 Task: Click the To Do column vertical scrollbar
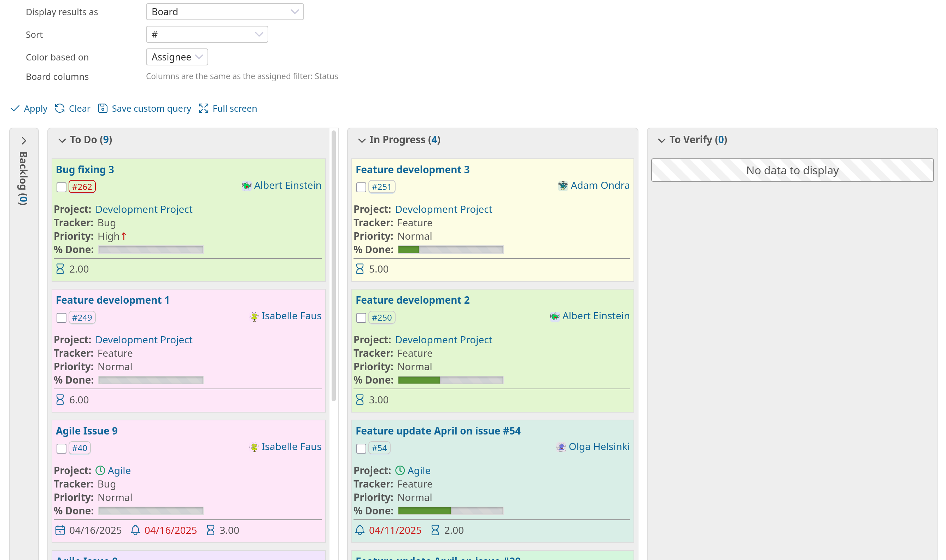pyautogui.click(x=334, y=264)
